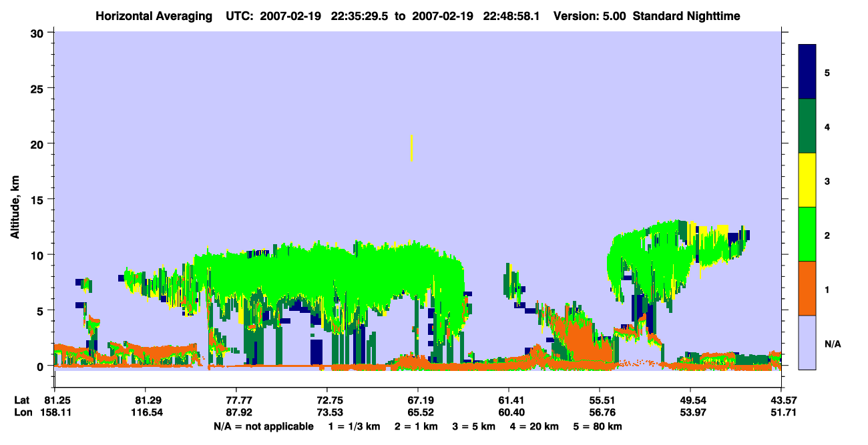Viewport: 868px width, 445px height.
Task: Click the start time '22:35:29.5' in the title
Action: [x=358, y=15]
